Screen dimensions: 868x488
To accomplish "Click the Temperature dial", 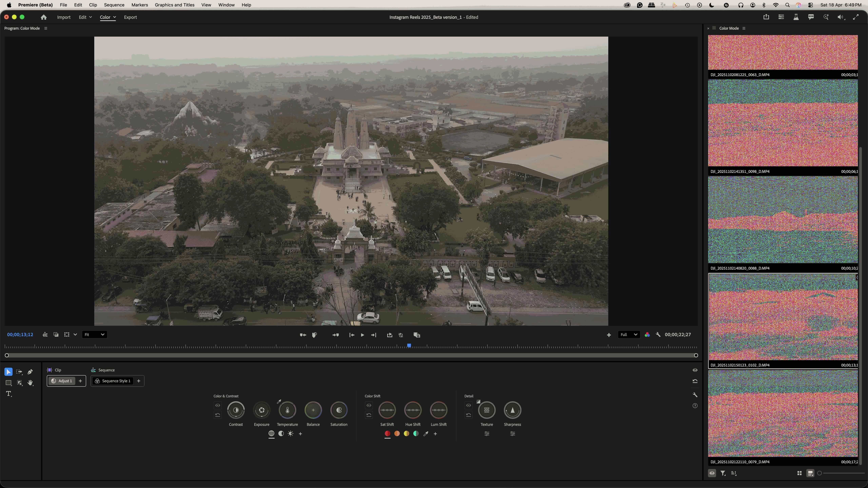I will (x=287, y=410).
